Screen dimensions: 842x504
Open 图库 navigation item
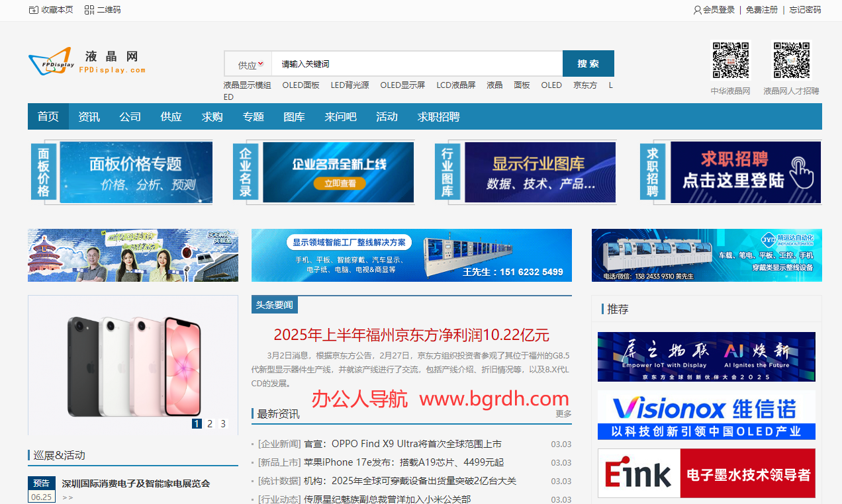click(x=295, y=116)
